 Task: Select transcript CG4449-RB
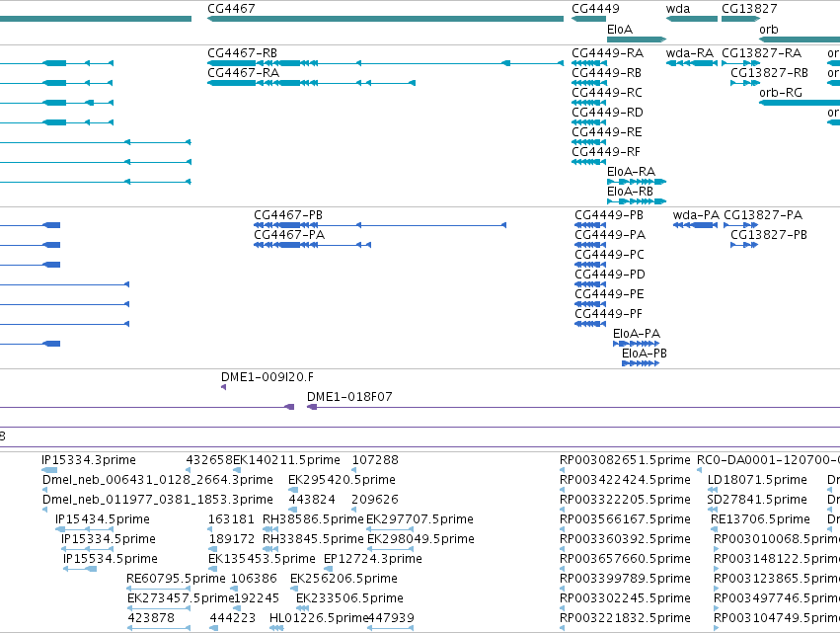[588, 83]
